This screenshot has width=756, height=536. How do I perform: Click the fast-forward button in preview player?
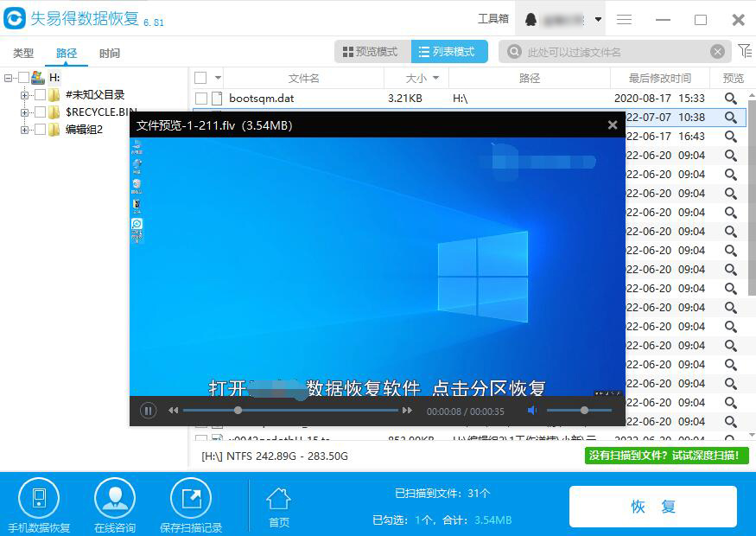pyautogui.click(x=407, y=411)
